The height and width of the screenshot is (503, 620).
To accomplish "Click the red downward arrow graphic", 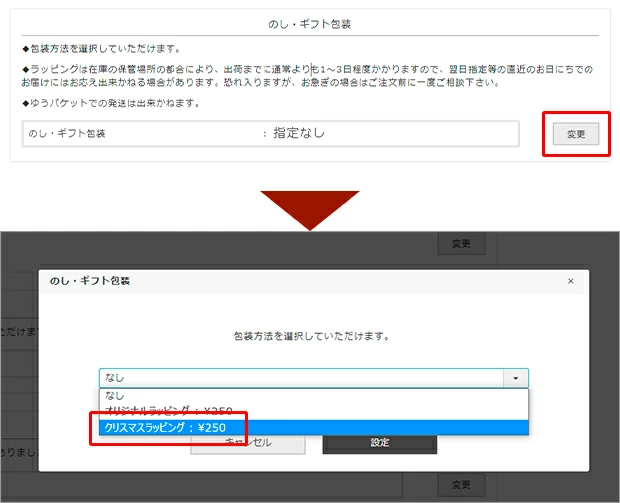I will pyautogui.click(x=310, y=207).
